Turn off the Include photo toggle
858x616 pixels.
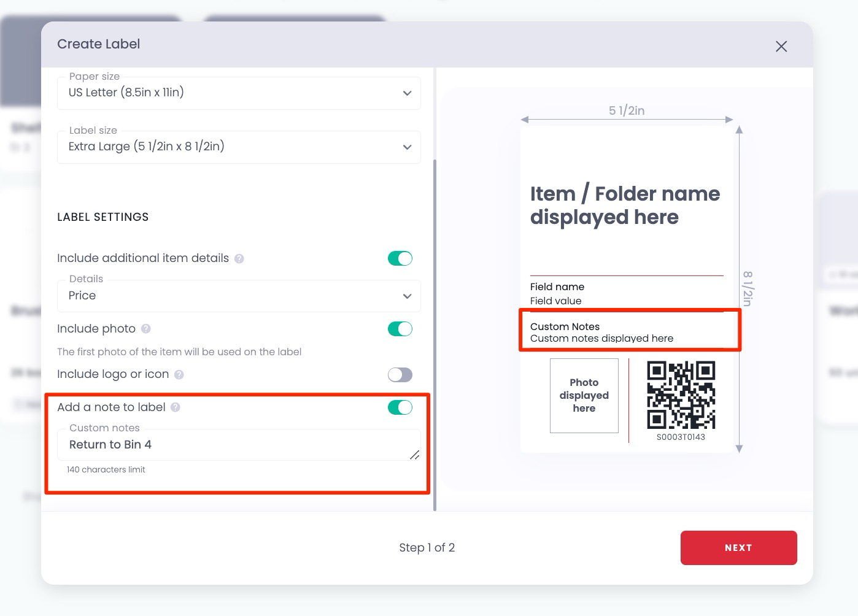(400, 329)
